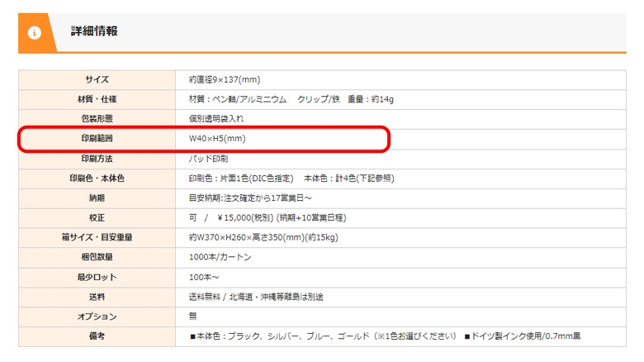Viewport: 644px width, 362px height.
Task: Click the 印刷色・本体色 label
Action: [x=97, y=179]
